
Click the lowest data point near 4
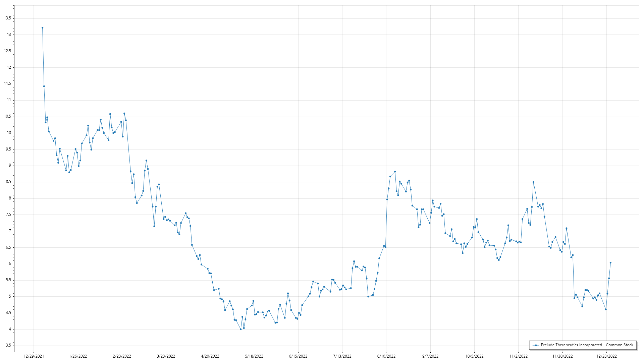click(240, 329)
